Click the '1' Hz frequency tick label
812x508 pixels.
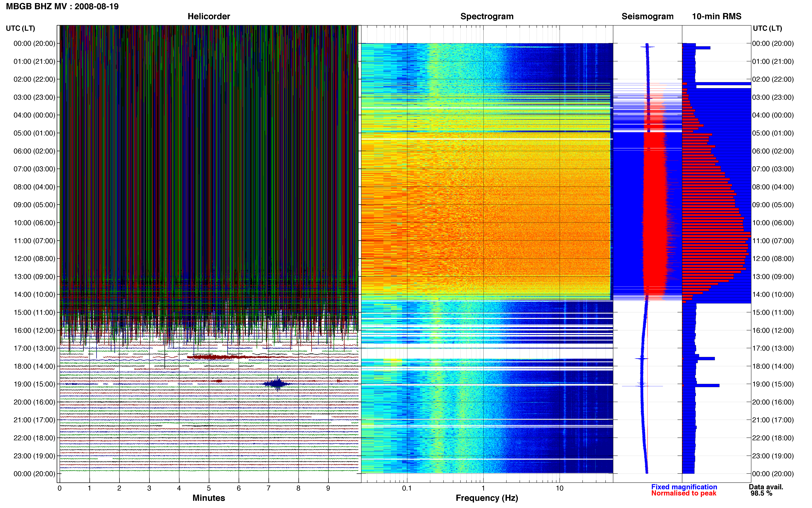click(x=483, y=488)
